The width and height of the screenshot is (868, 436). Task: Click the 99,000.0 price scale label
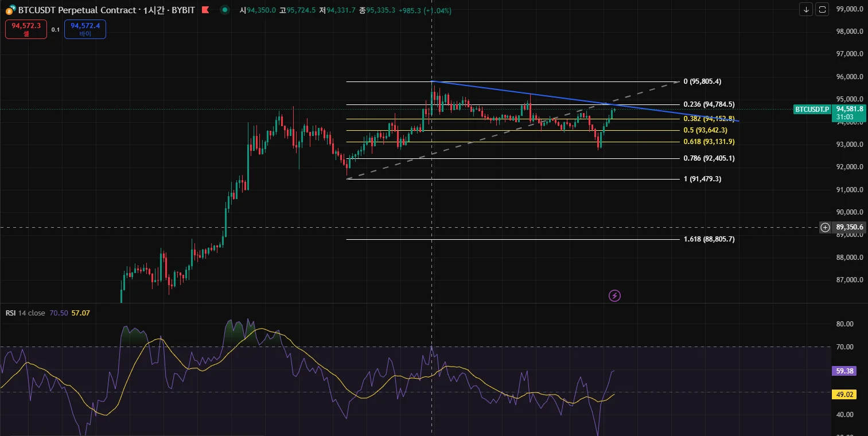[850, 9]
